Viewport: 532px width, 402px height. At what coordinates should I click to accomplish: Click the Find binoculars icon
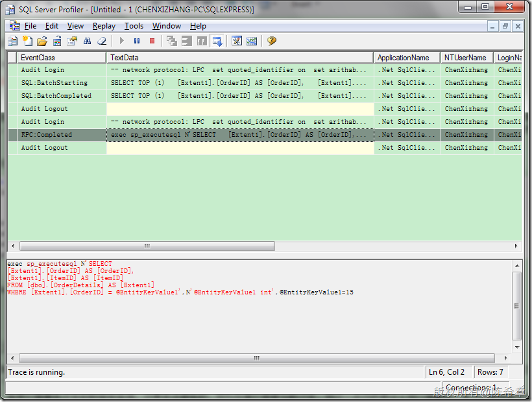[87, 41]
